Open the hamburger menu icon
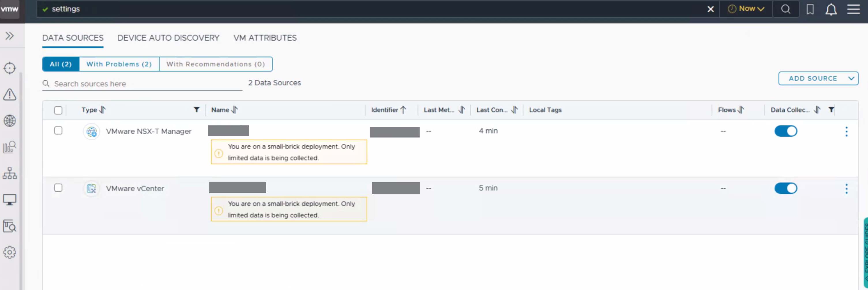Viewport: 868px width, 290px height. [853, 9]
